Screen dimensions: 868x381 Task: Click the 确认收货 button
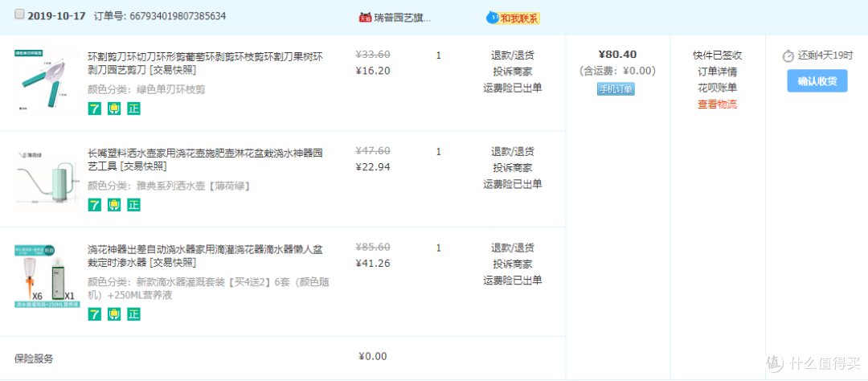[x=817, y=81]
